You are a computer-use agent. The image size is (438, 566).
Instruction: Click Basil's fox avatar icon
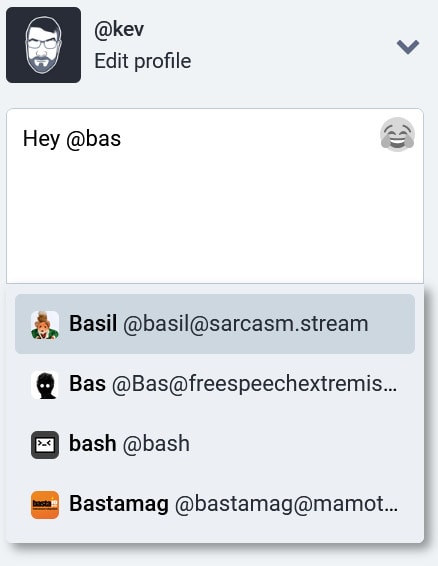pyautogui.click(x=45, y=325)
